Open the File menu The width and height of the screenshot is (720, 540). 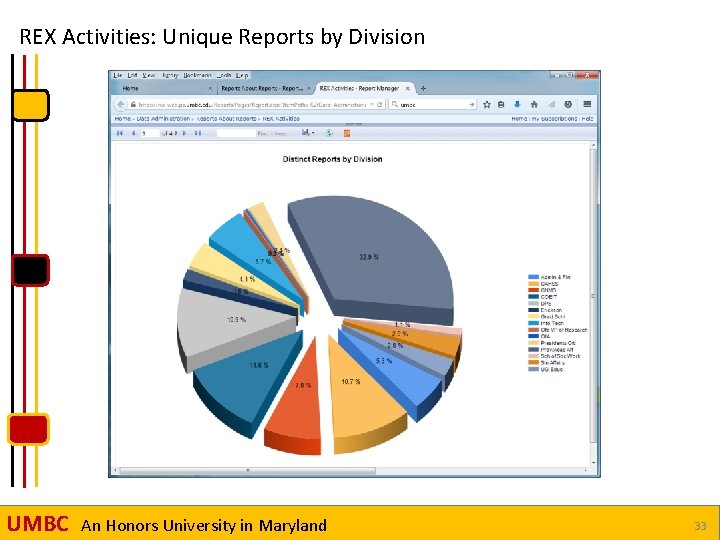click(118, 75)
